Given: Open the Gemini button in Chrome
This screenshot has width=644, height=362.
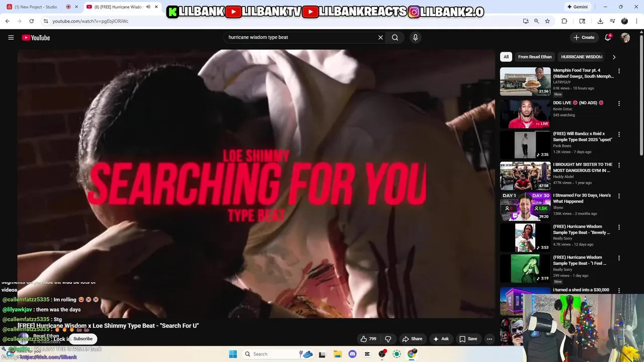Looking at the screenshot, I should pyautogui.click(x=579, y=7).
